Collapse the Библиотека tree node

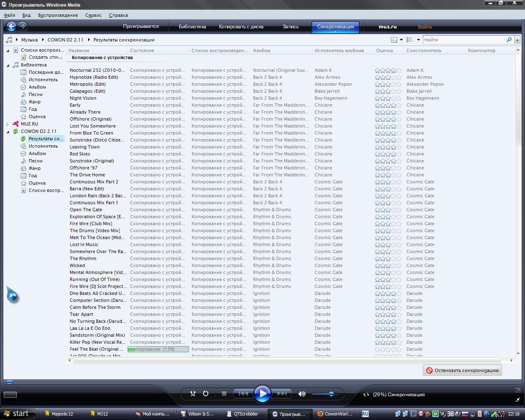8,65
